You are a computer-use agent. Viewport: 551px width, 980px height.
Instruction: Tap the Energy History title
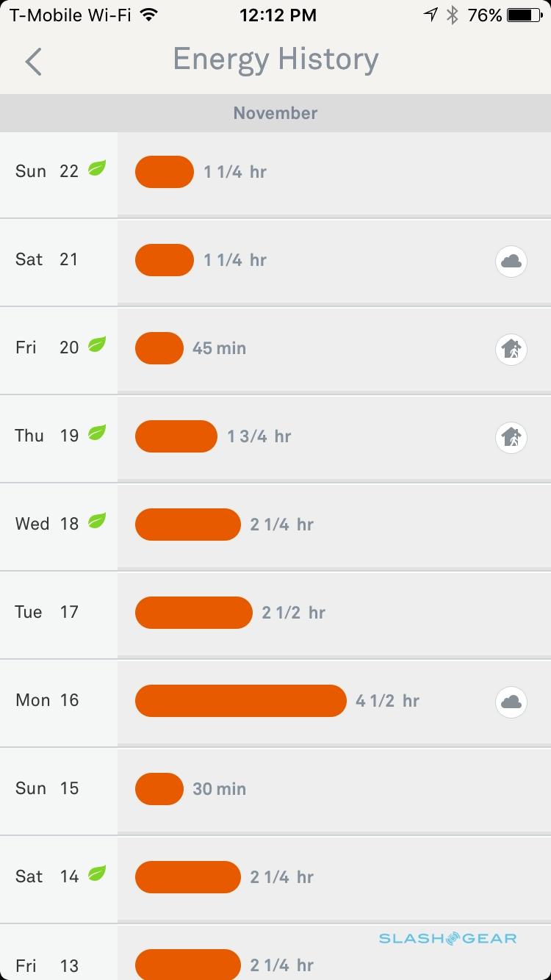click(275, 60)
